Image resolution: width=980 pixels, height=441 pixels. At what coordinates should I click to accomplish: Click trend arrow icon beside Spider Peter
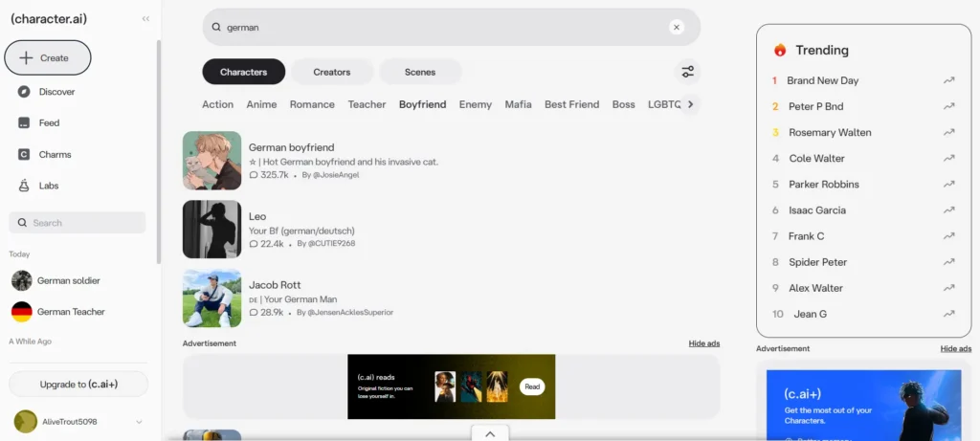(x=949, y=262)
